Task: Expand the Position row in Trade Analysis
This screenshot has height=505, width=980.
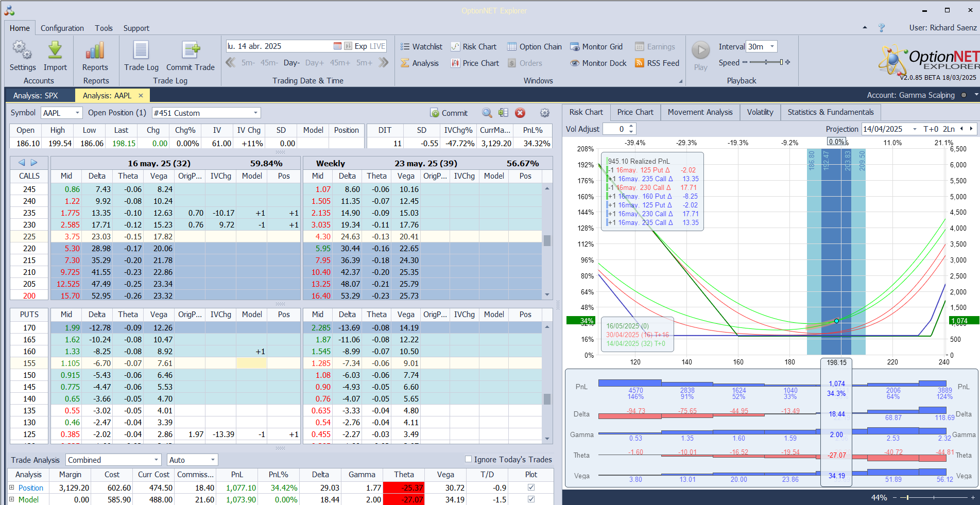Action: tap(11, 487)
